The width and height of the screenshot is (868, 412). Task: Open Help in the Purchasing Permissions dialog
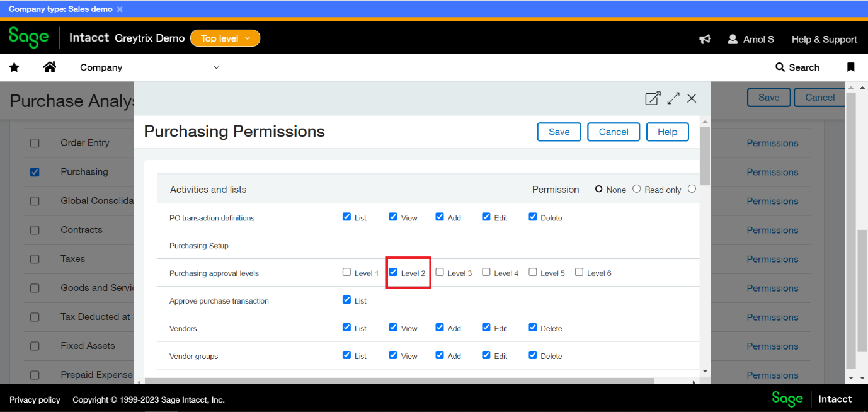(x=668, y=132)
